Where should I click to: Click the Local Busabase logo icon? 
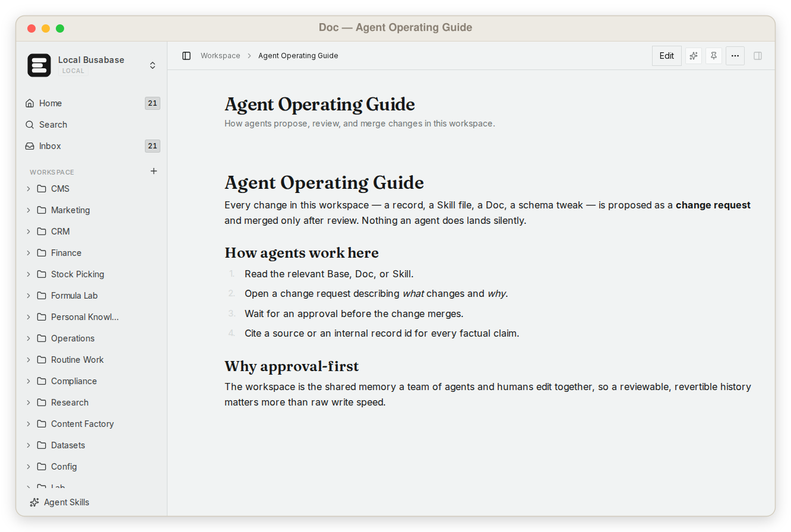pyautogui.click(x=39, y=65)
